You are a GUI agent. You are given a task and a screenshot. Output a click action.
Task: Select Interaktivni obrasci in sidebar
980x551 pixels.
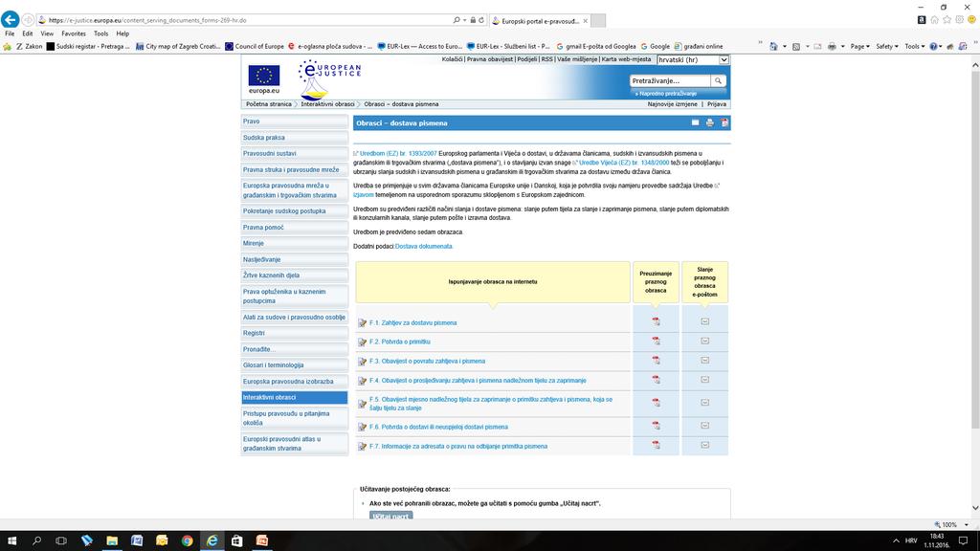coord(295,397)
